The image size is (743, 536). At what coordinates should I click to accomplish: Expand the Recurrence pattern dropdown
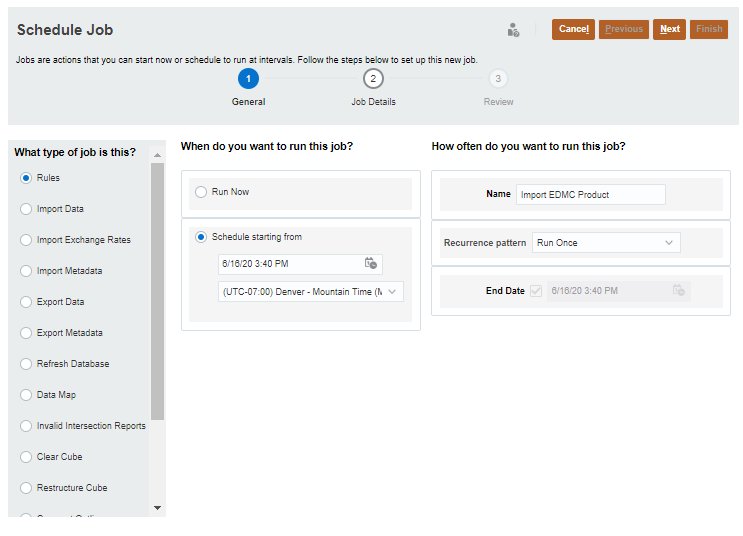point(606,243)
